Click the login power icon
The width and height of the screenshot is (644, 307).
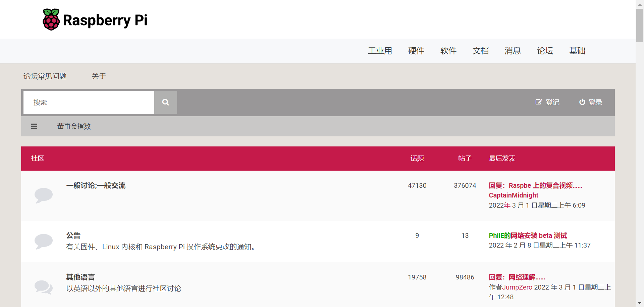click(x=582, y=102)
